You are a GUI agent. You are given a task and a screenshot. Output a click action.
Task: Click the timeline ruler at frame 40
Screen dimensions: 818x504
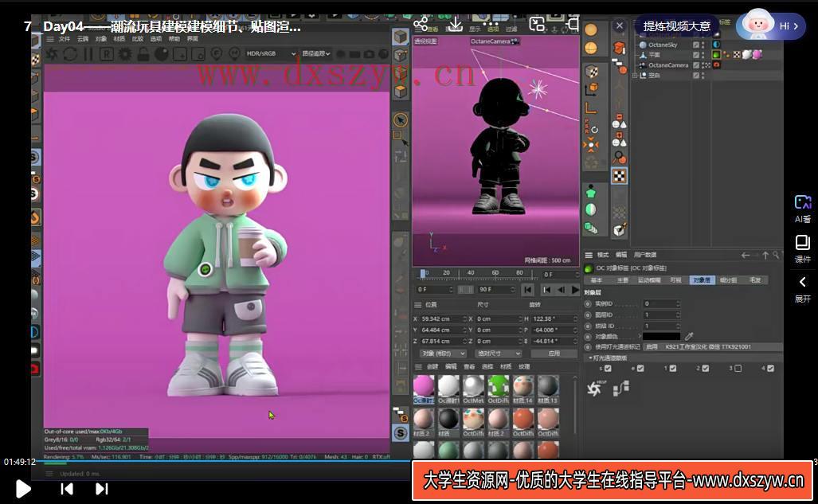pos(471,273)
